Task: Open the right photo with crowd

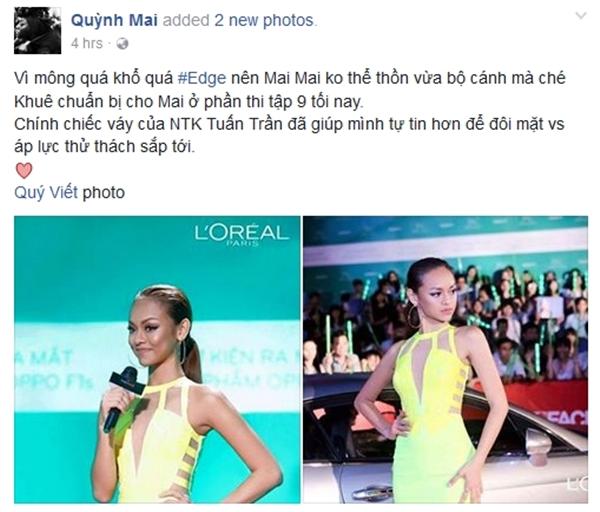Action: coord(445,360)
